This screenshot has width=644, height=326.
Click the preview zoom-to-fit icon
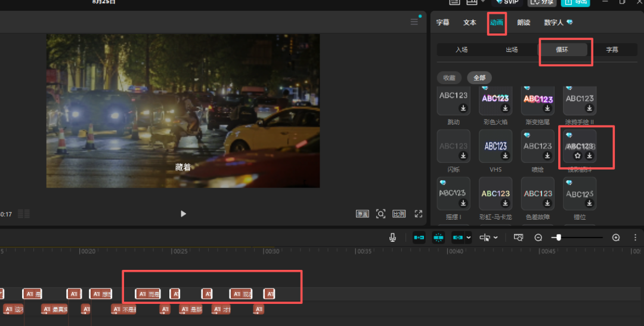click(x=381, y=214)
